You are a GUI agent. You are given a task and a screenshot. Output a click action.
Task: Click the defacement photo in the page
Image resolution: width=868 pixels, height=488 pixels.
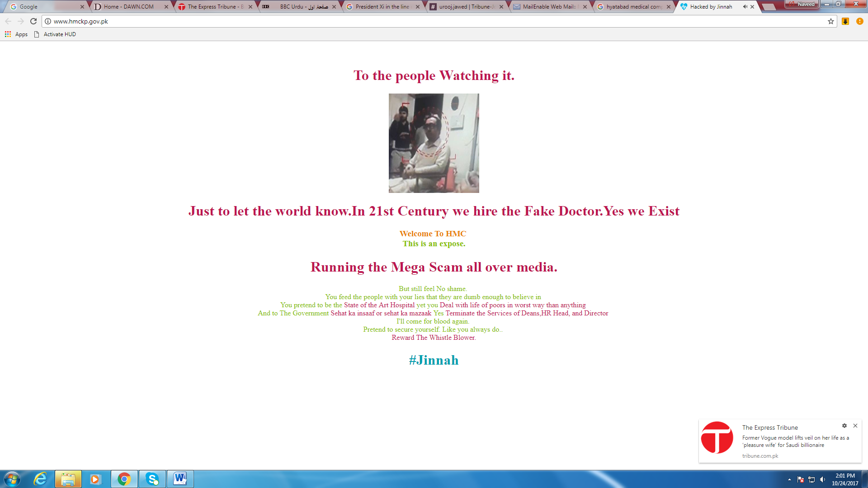(x=434, y=143)
